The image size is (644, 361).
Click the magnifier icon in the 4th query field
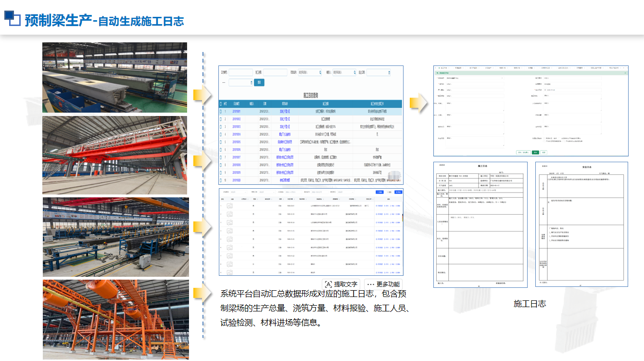pos(354,72)
